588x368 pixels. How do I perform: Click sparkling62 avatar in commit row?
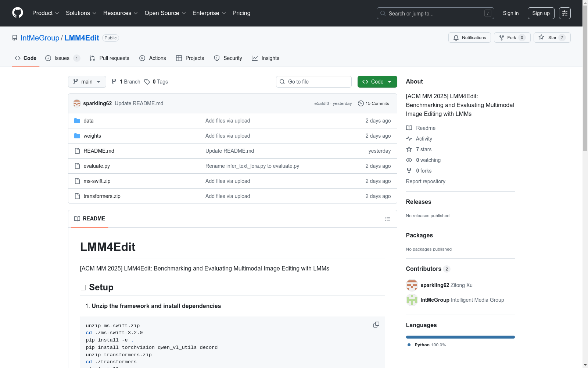[77, 103]
